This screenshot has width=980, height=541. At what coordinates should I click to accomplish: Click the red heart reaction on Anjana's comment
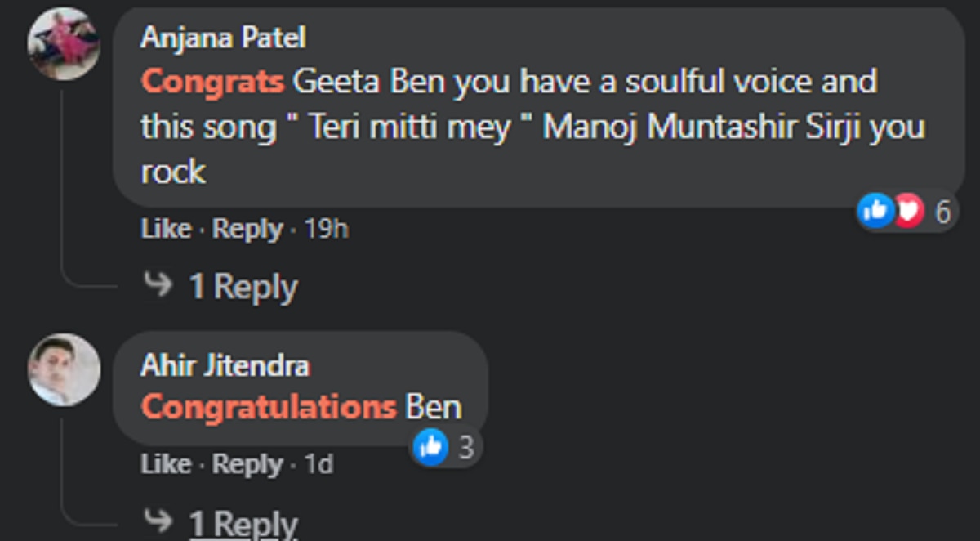click(x=907, y=212)
